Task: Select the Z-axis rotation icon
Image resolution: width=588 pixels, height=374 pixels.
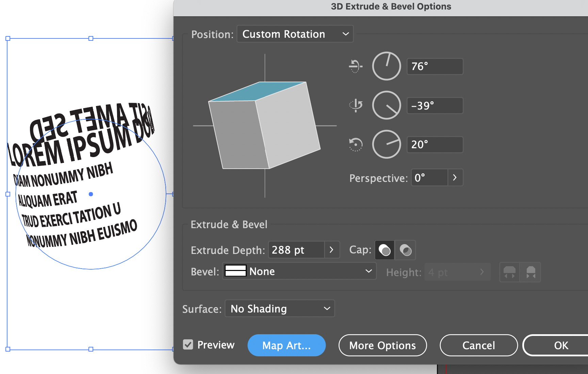Action: [355, 144]
